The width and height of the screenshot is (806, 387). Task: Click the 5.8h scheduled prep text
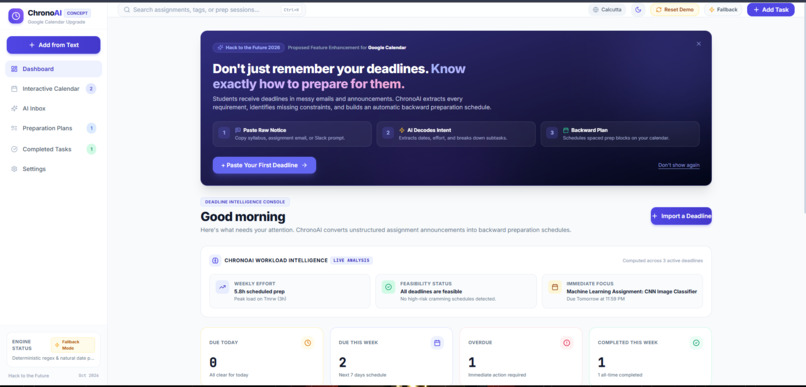point(259,291)
